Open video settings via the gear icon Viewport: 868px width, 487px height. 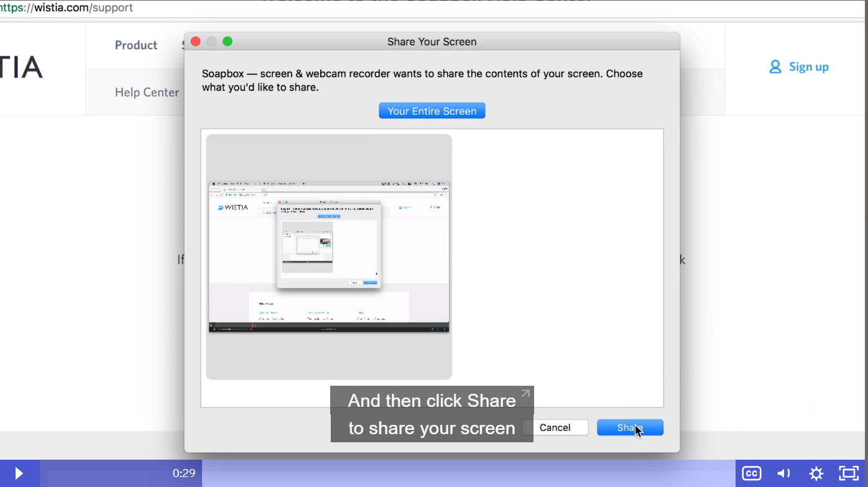click(x=816, y=473)
